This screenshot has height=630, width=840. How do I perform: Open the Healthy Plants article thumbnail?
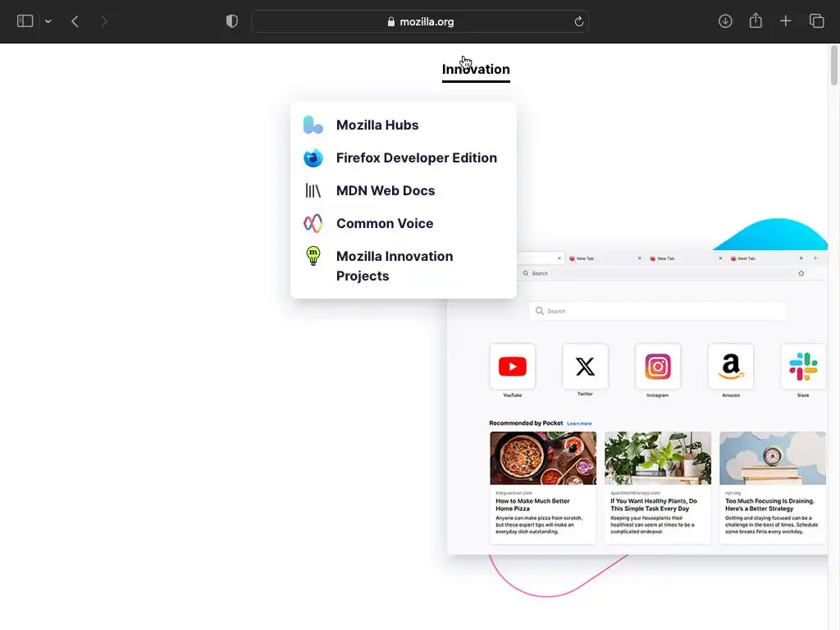click(x=658, y=458)
